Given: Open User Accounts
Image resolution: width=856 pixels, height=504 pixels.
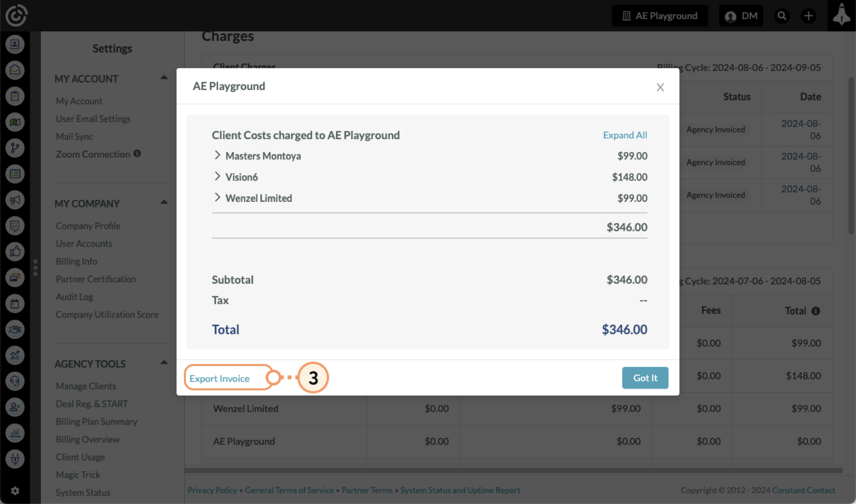Looking at the screenshot, I should pyautogui.click(x=84, y=243).
